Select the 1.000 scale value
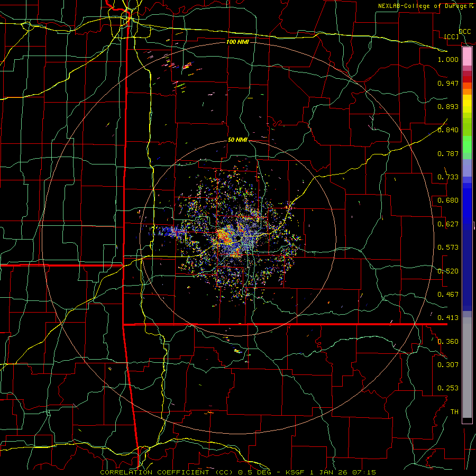Screen dimensions: 476x476 click(x=448, y=59)
